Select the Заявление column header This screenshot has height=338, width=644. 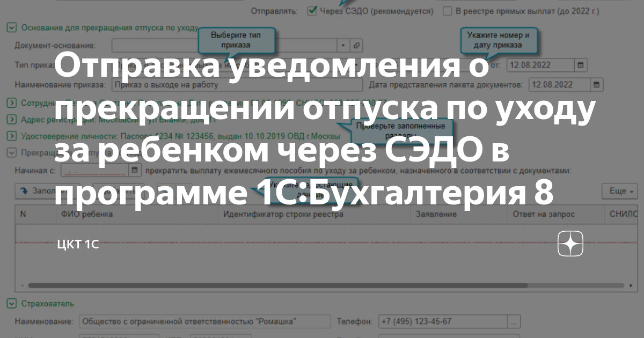458,215
